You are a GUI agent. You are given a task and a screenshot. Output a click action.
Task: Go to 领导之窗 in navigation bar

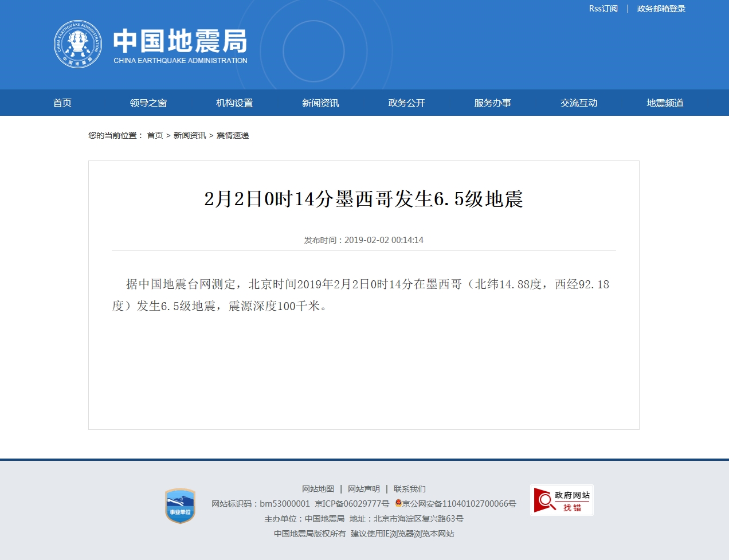[x=148, y=103]
